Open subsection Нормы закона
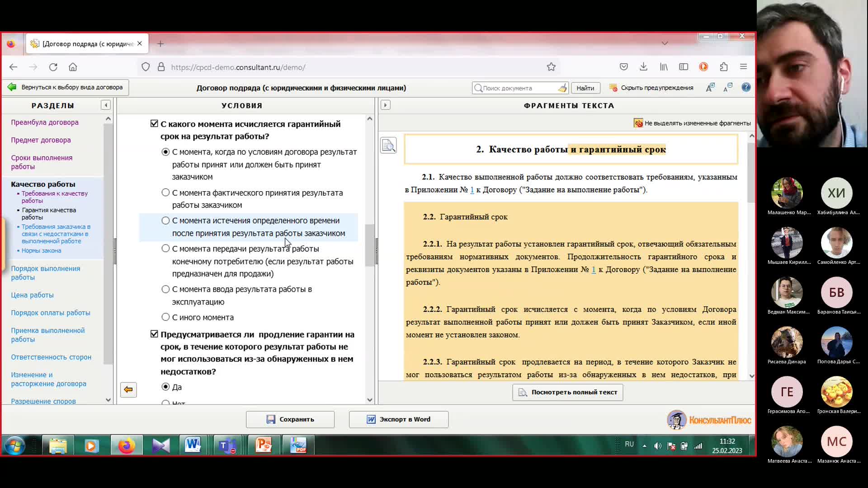868x488 pixels. coord(41,251)
